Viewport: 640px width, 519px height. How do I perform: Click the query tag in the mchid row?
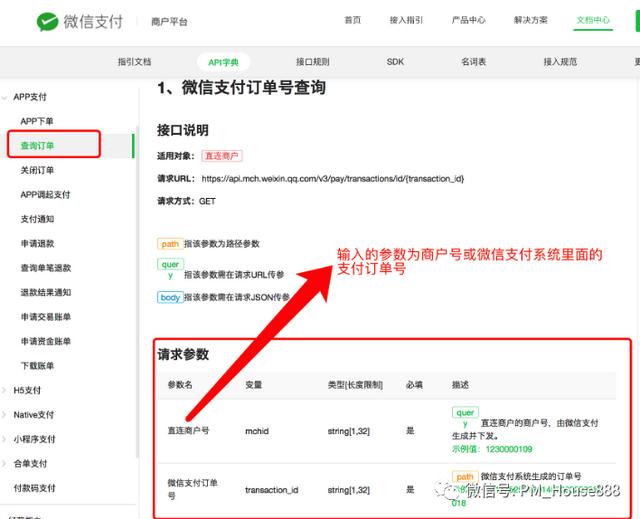tap(465, 412)
